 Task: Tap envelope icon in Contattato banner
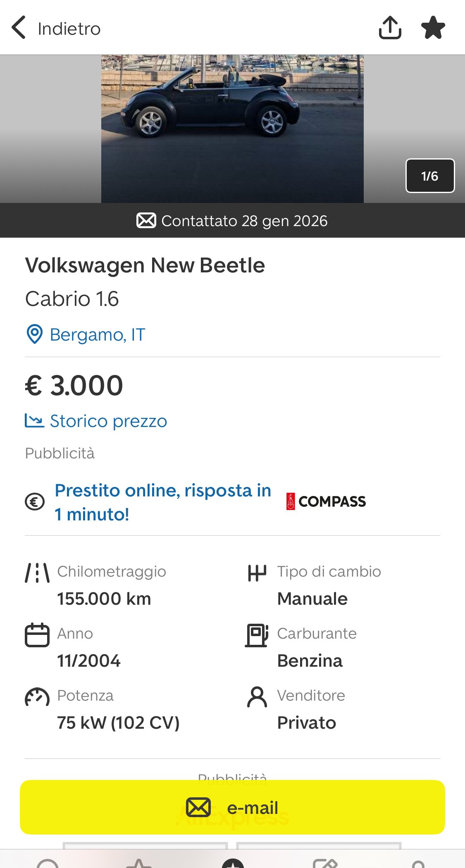(x=146, y=221)
